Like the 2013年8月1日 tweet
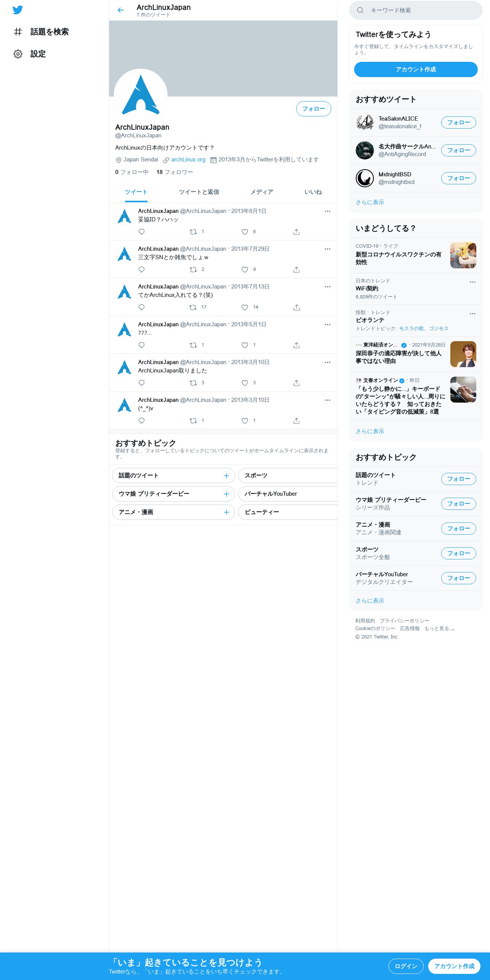The height and width of the screenshot is (980, 490). pyautogui.click(x=245, y=232)
